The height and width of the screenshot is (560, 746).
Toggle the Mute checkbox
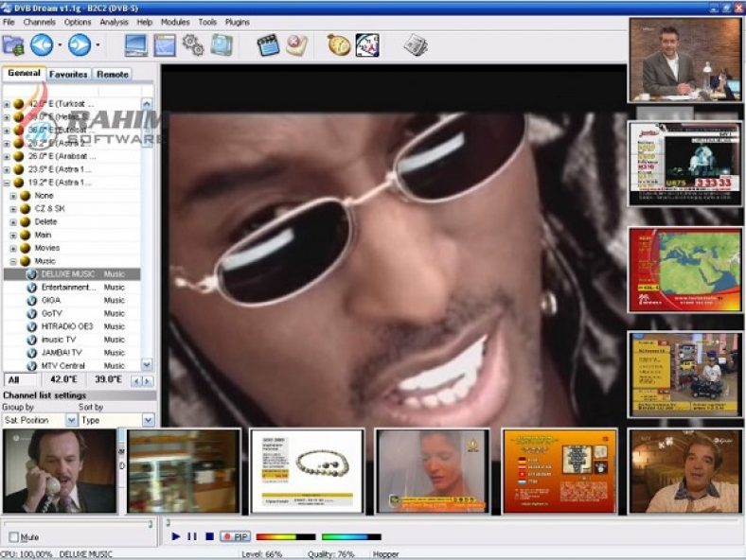[x=14, y=537]
